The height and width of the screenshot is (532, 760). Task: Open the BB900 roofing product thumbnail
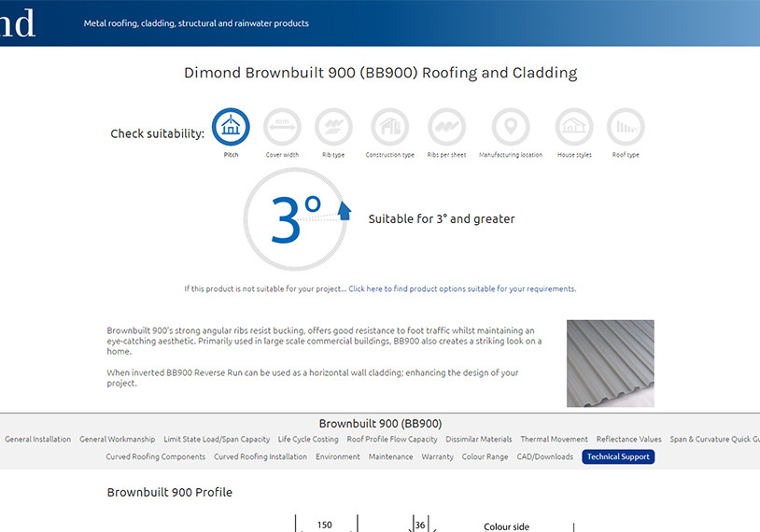click(x=611, y=363)
